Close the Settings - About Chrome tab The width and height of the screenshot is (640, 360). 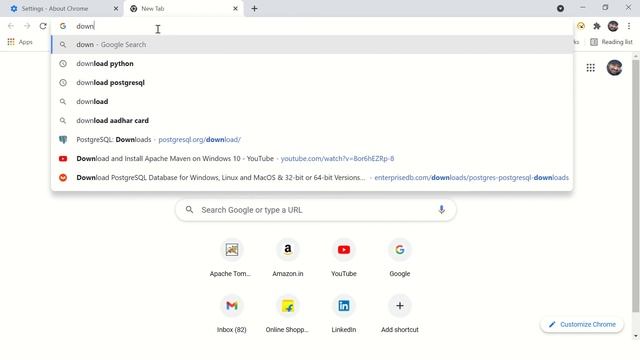coord(116,9)
